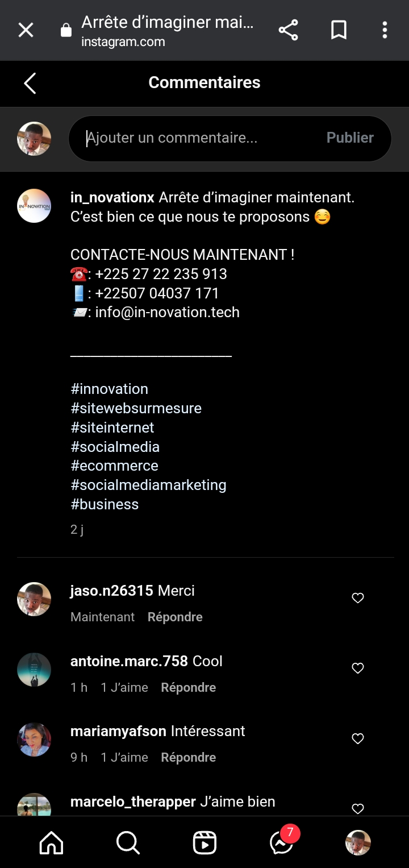Screen dimensions: 409x868
Task: Reply to mariamyafson via Répondre
Action: pyautogui.click(x=188, y=758)
